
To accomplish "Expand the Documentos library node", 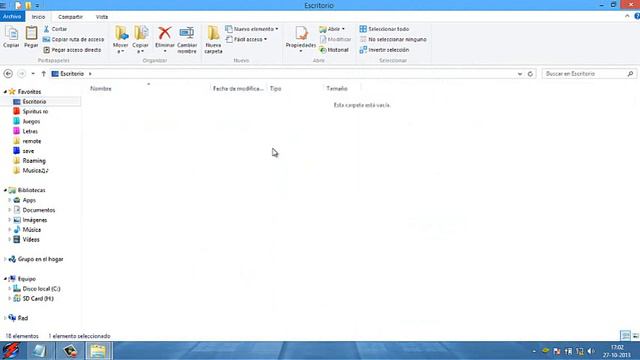I will (9, 210).
